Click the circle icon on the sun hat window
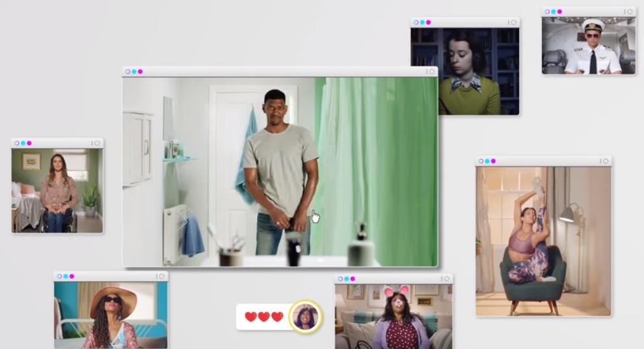The image size is (644, 349). (x=163, y=276)
